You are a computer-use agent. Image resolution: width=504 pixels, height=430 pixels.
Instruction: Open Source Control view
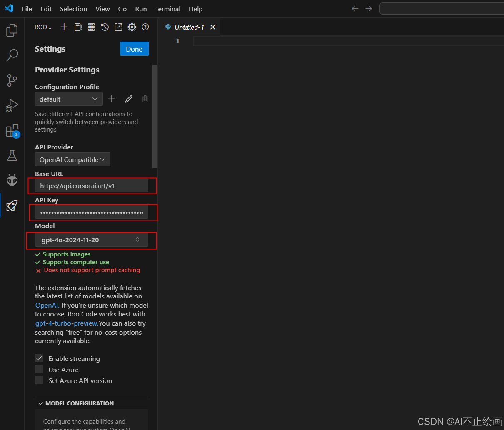tap(12, 80)
